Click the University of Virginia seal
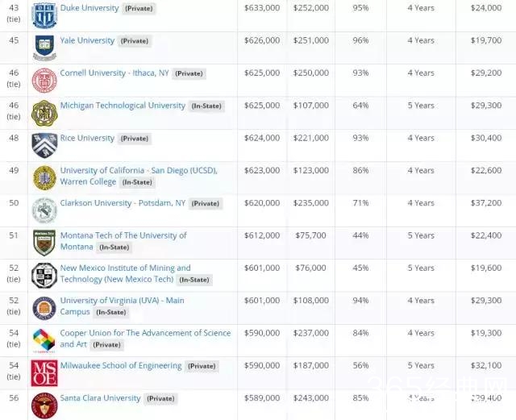Image resolution: width=516 pixels, height=420 pixels. [x=44, y=308]
